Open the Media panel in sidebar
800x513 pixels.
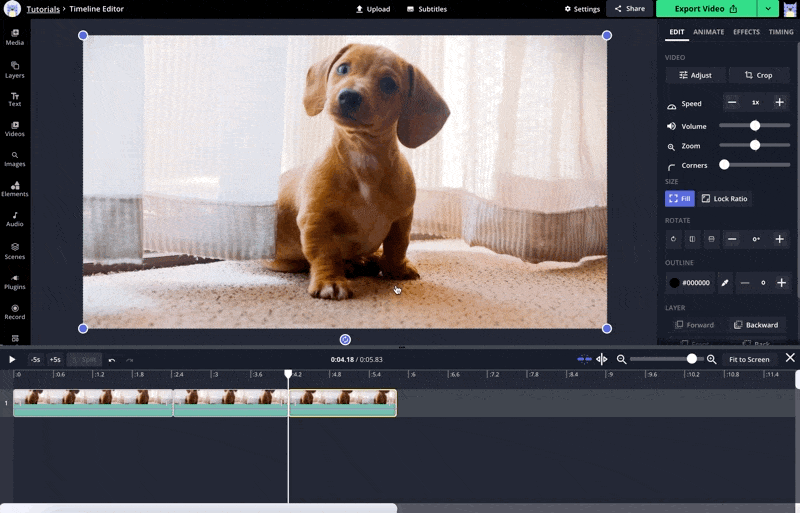(x=15, y=37)
